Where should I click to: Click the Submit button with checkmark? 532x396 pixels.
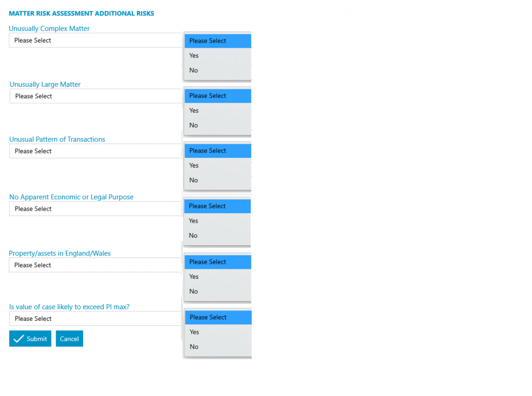point(30,338)
